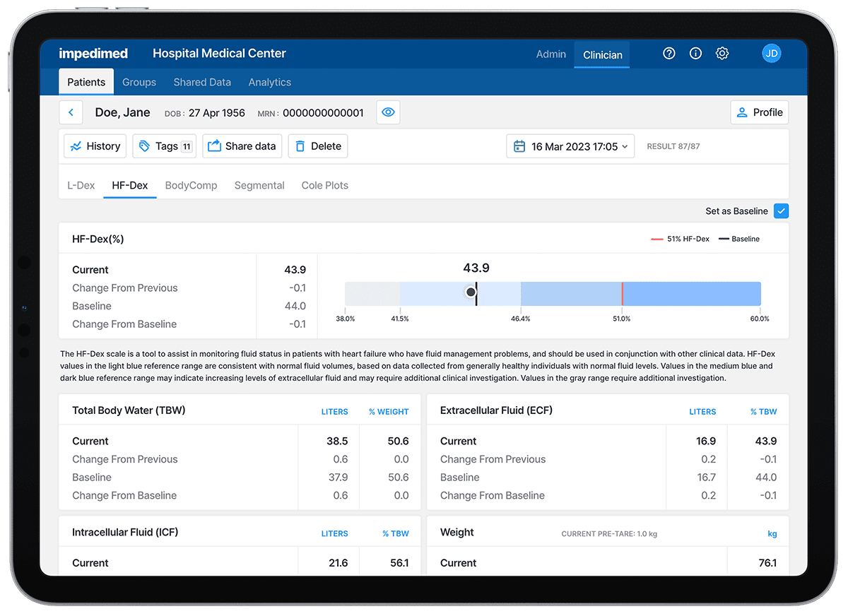Expand the 16 Mar 2023 17:05 date dropdown

[570, 146]
